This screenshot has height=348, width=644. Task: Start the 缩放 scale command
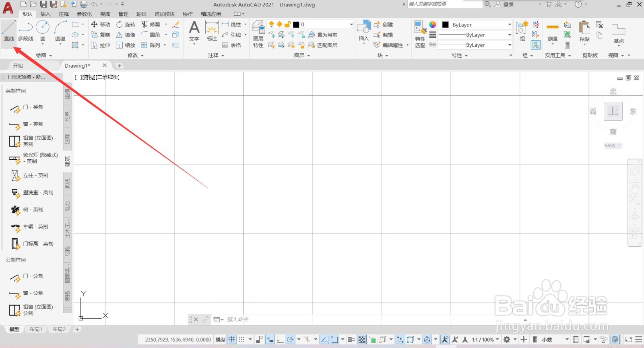point(126,45)
